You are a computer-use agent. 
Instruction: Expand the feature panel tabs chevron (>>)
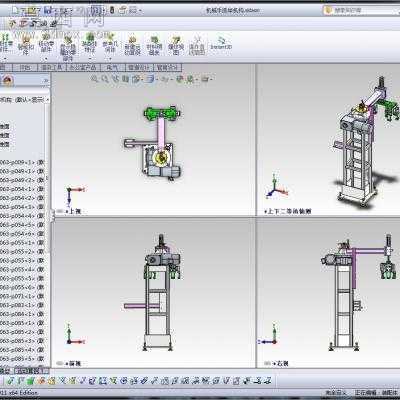click(46, 80)
